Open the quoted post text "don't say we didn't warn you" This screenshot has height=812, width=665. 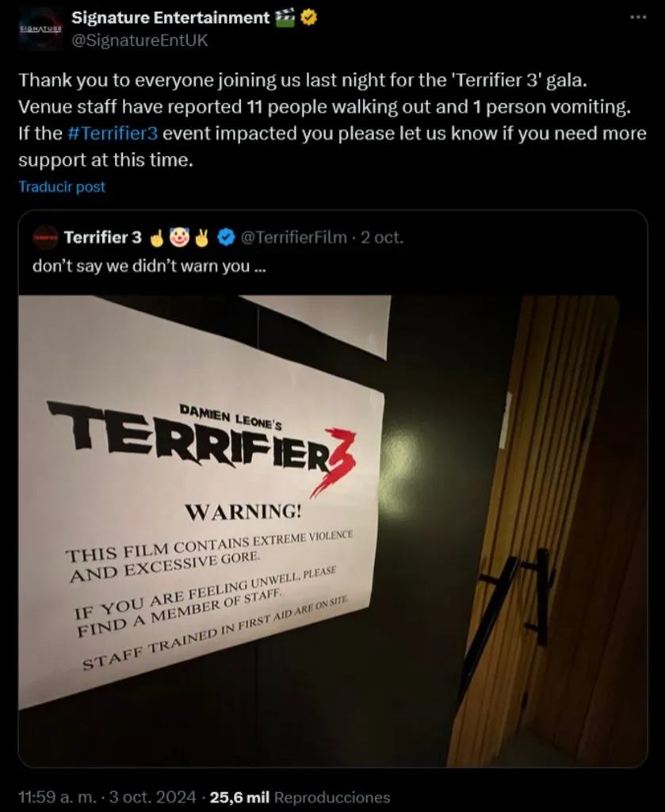[149, 266]
